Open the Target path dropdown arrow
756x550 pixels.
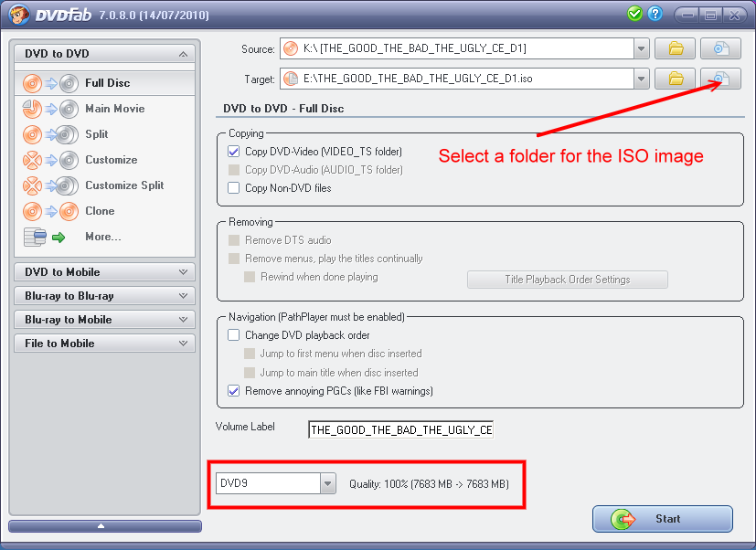pyautogui.click(x=641, y=79)
